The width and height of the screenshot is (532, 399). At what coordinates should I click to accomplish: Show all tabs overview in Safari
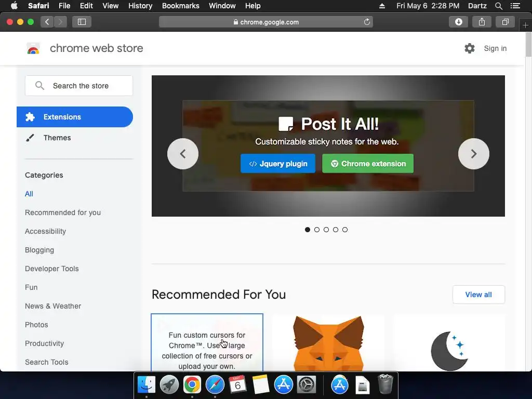tap(505, 22)
